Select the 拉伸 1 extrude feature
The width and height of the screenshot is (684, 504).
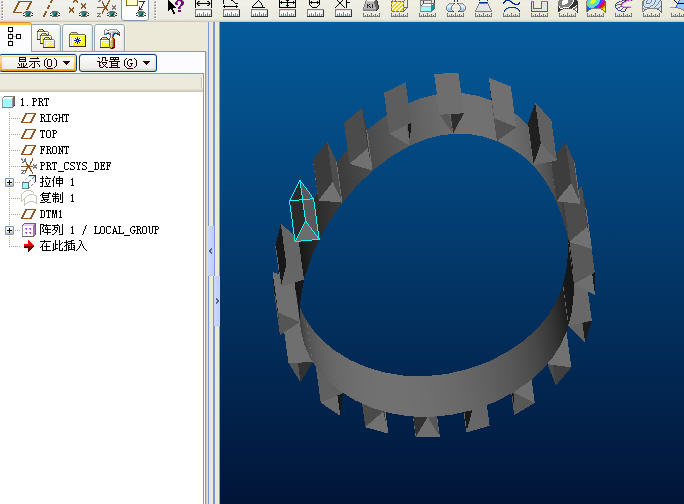point(48,182)
